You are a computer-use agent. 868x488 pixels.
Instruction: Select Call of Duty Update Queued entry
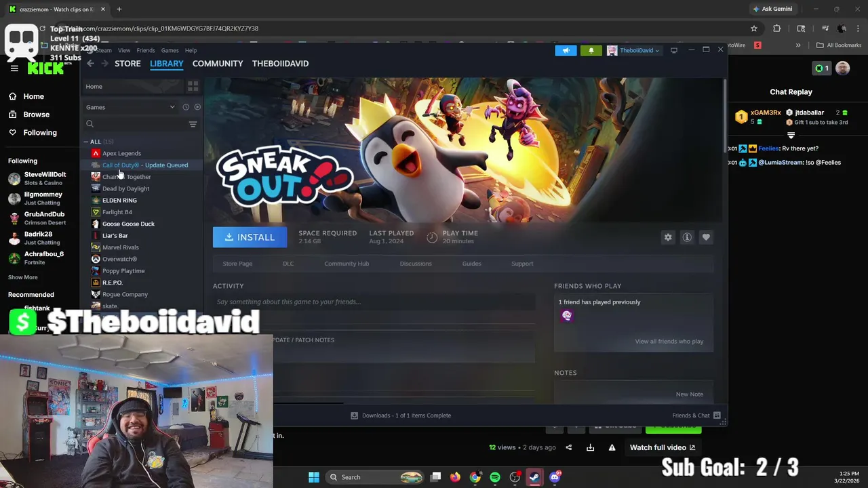[146, 165]
